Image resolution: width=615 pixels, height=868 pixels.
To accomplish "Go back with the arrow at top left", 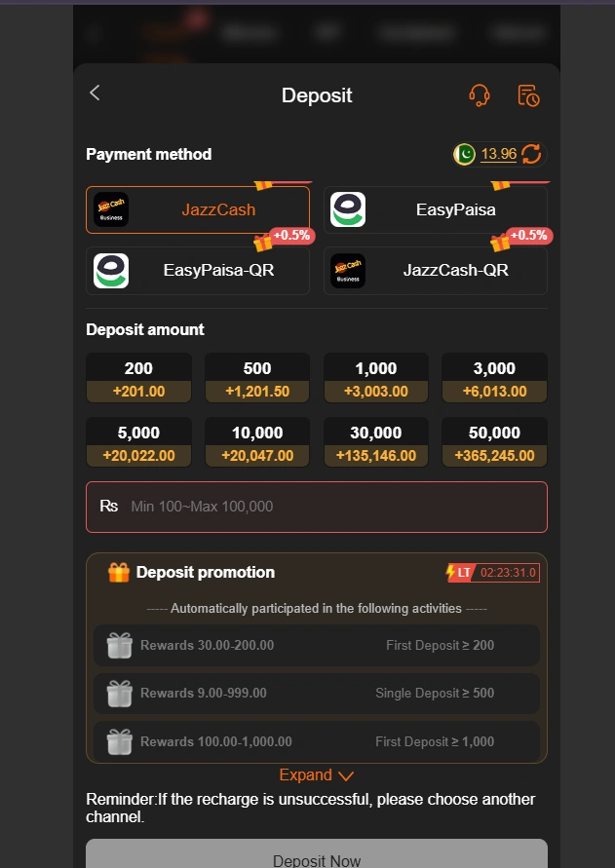I will click(94, 93).
